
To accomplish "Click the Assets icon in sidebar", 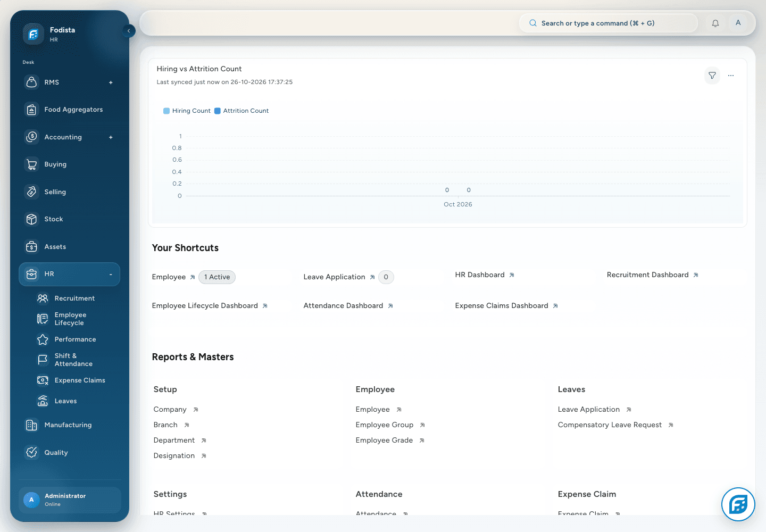I will pyautogui.click(x=32, y=247).
